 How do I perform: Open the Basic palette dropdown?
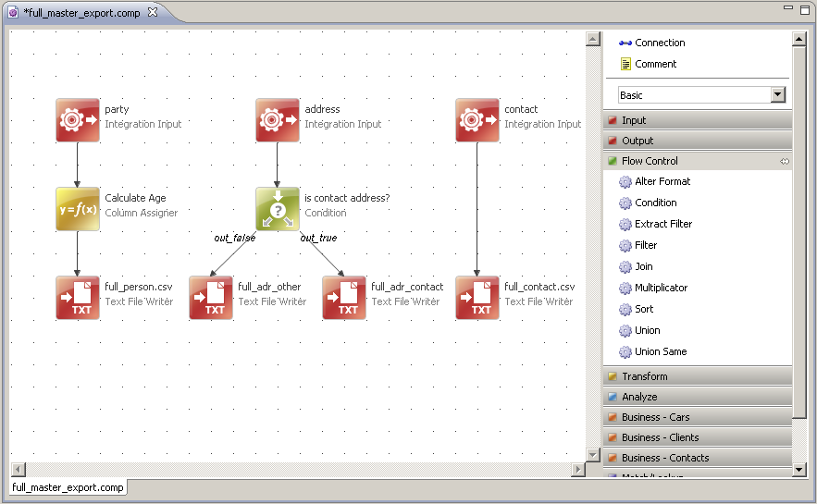pos(777,95)
